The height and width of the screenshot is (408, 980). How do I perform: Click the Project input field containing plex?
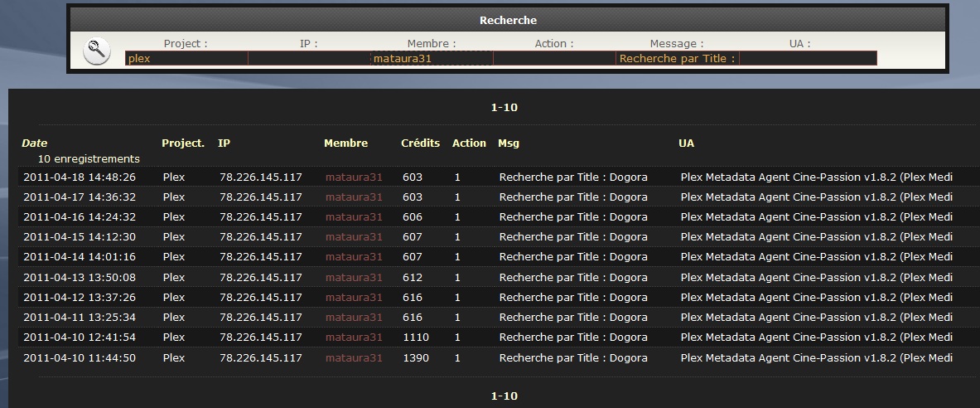186,58
